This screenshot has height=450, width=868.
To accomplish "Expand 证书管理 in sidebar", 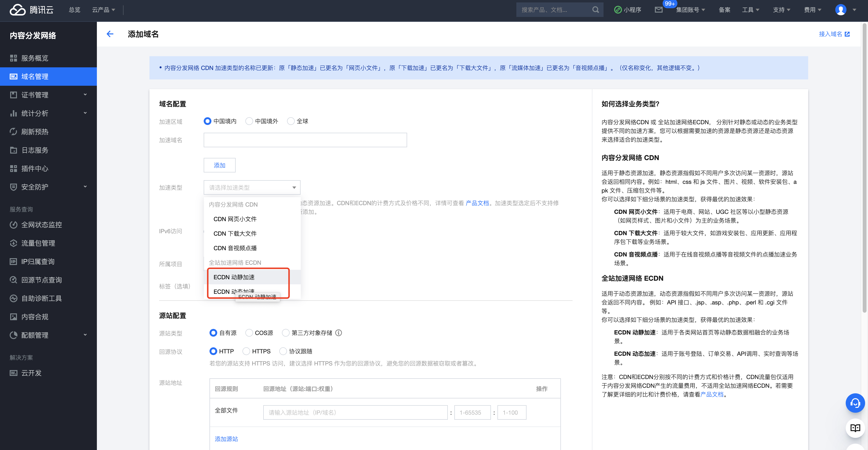I will pos(85,95).
